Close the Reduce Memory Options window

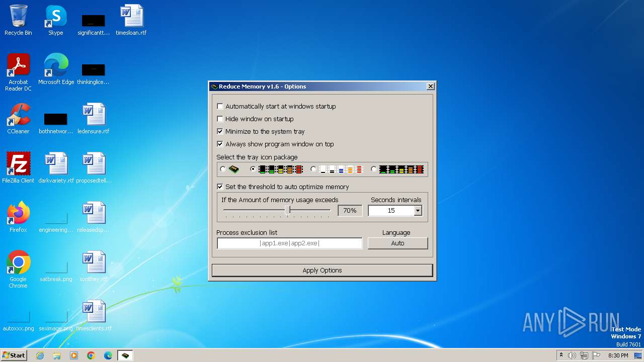coord(431,86)
